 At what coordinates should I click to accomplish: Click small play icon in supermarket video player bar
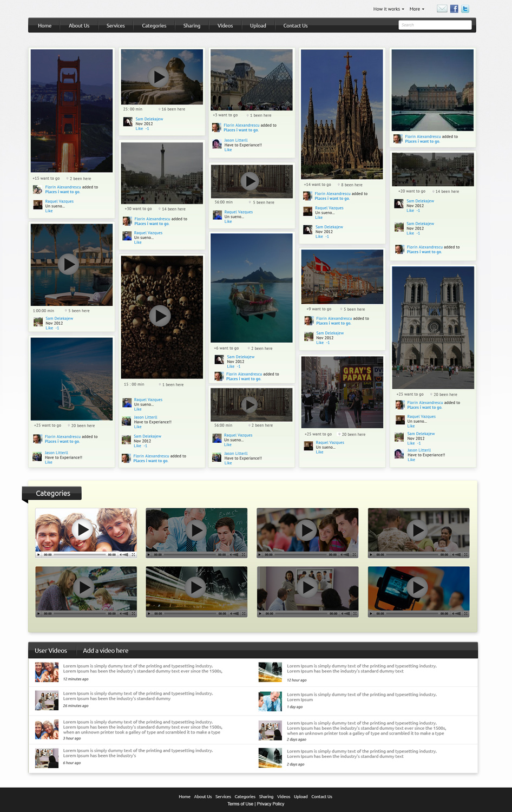(x=38, y=614)
